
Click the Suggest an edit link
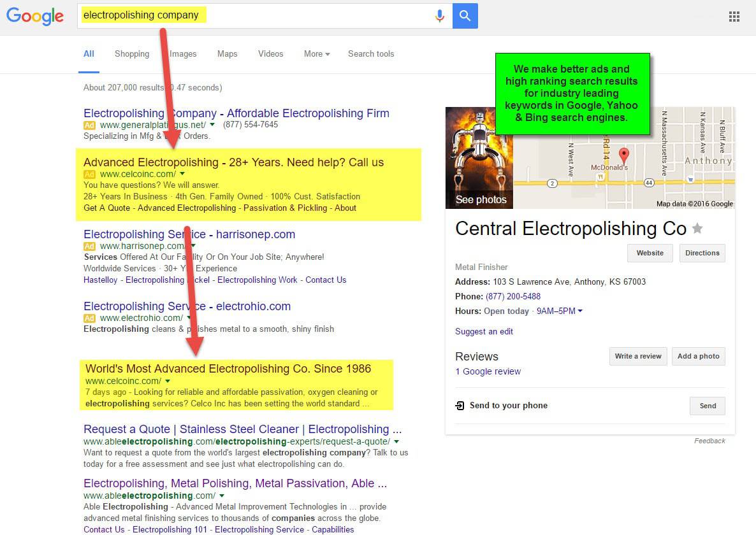[x=483, y=331]
